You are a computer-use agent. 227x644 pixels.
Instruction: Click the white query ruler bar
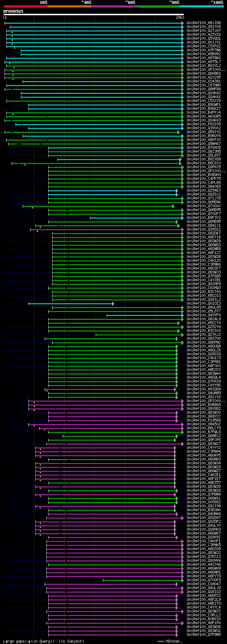(x=94, y=15)
